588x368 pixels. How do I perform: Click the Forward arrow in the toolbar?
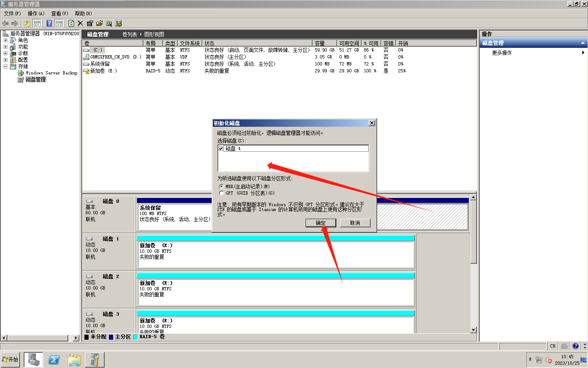pos(15,23)
